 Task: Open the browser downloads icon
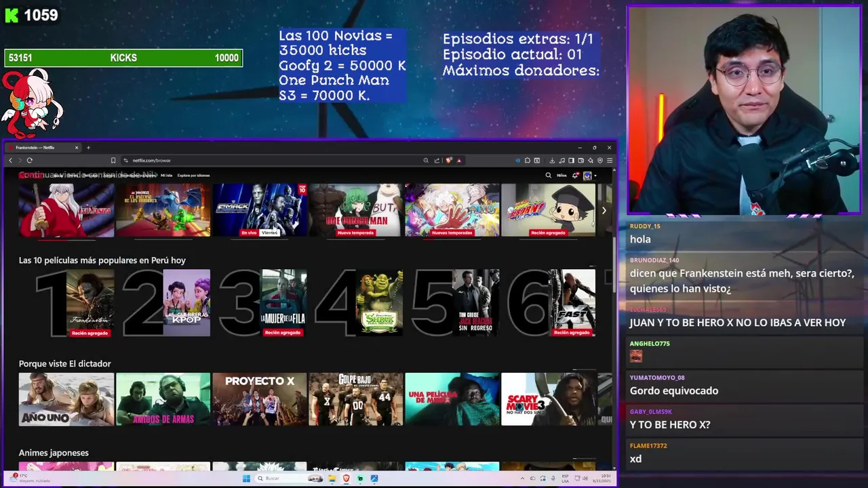click(552, 161)
